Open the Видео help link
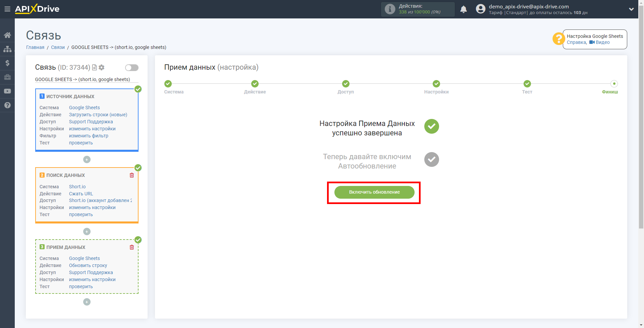The width and height of the screenshot is (644, 328). coord(599,42)
